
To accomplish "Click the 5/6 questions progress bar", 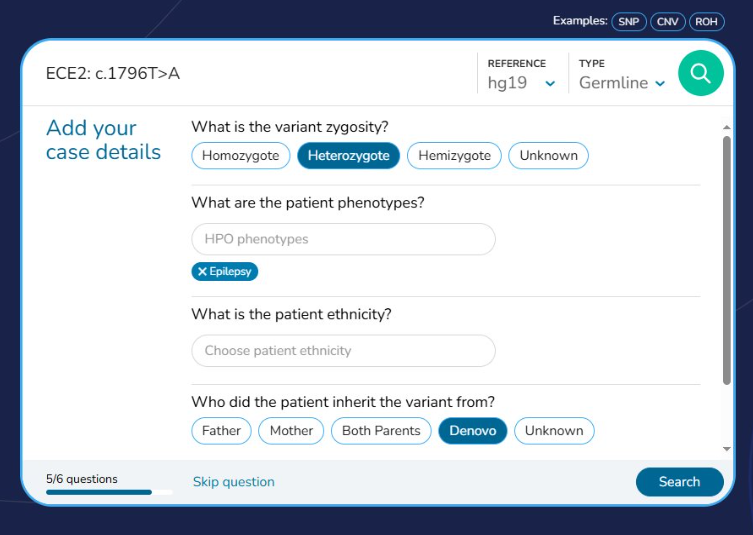I will tap(109, 492).
